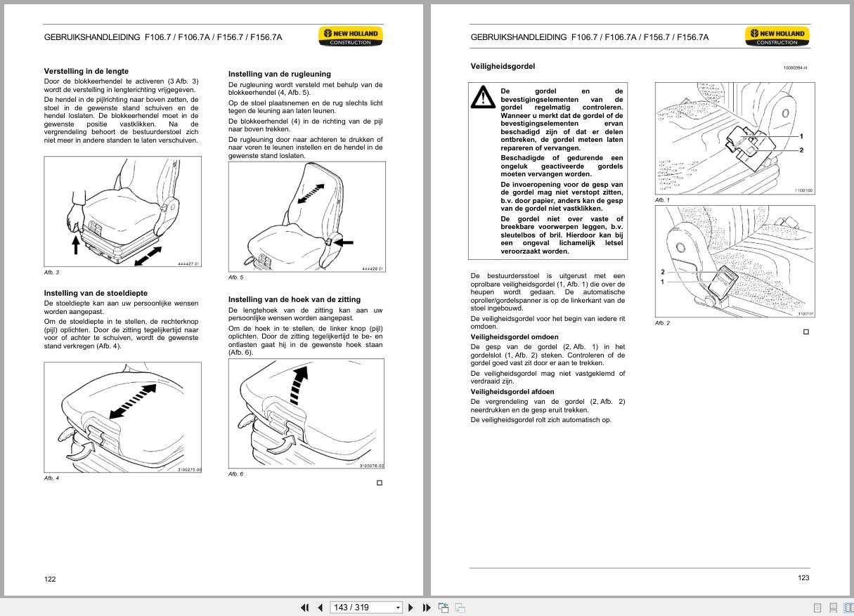Click the heading 'Verstelling in de lengte'
The height and width of the screenshot is (616, 854).
pyautogui.click(x=86, y=72)
